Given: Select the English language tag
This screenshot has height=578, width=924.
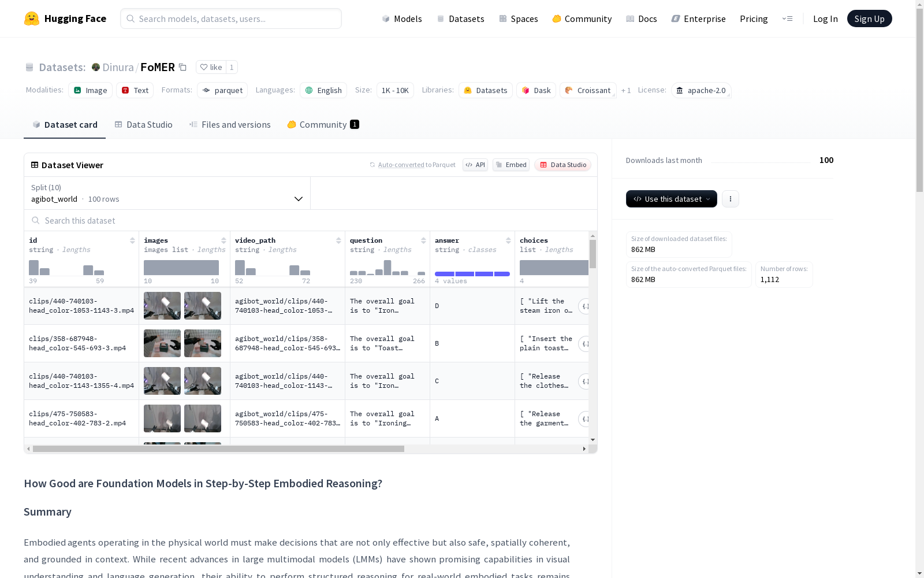Looking at the screenshot, I should (x=323, y=90).
